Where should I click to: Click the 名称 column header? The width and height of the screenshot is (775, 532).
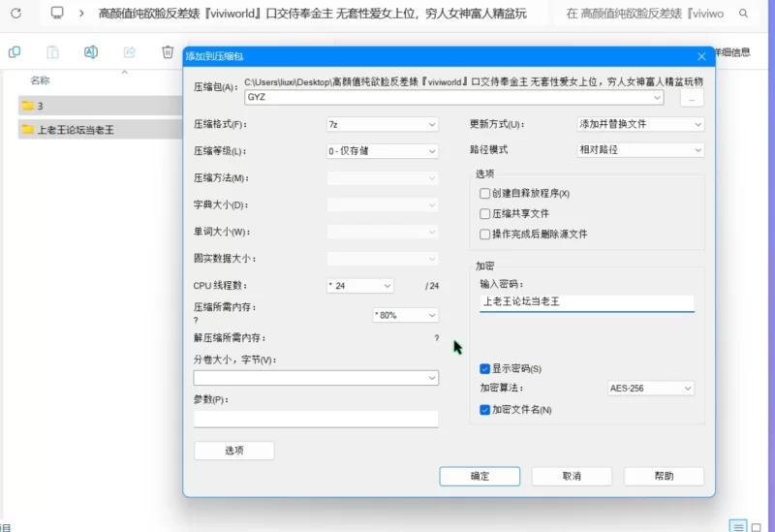(x=40, y=80)
